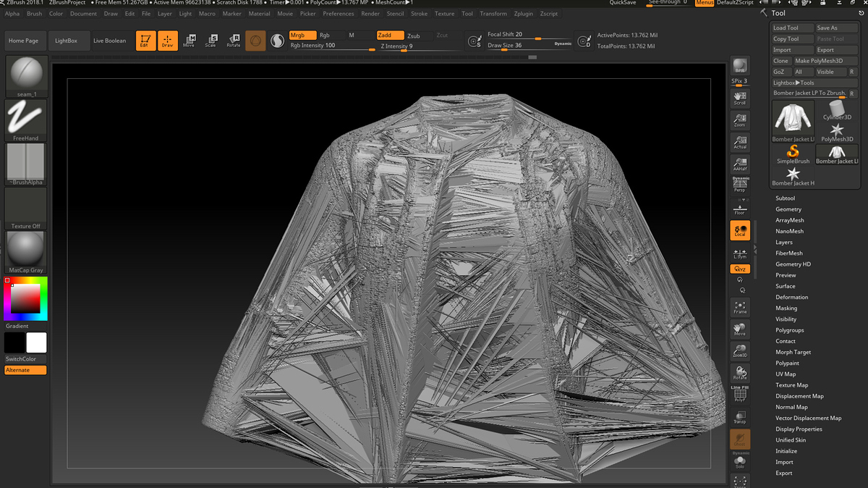This screenshot has height=488, width=868.
Task: Open the Transform menu
Action: pos(493,14)
